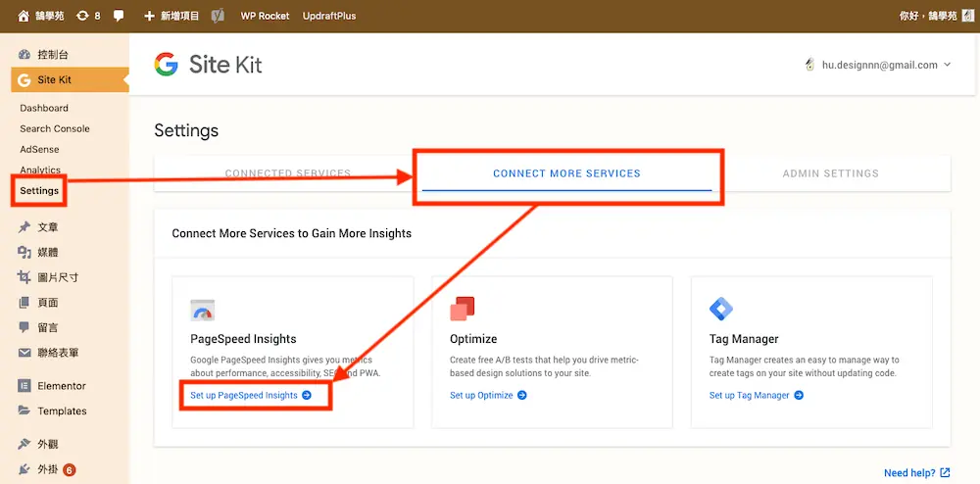Open the hu.designnn@gmail.com account menu
Image resolution: width=980 pixels, height=484 pixels.
point(877,65)
